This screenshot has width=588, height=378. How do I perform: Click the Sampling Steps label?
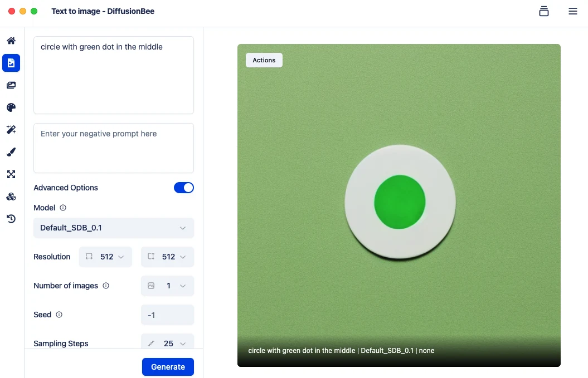61,343
